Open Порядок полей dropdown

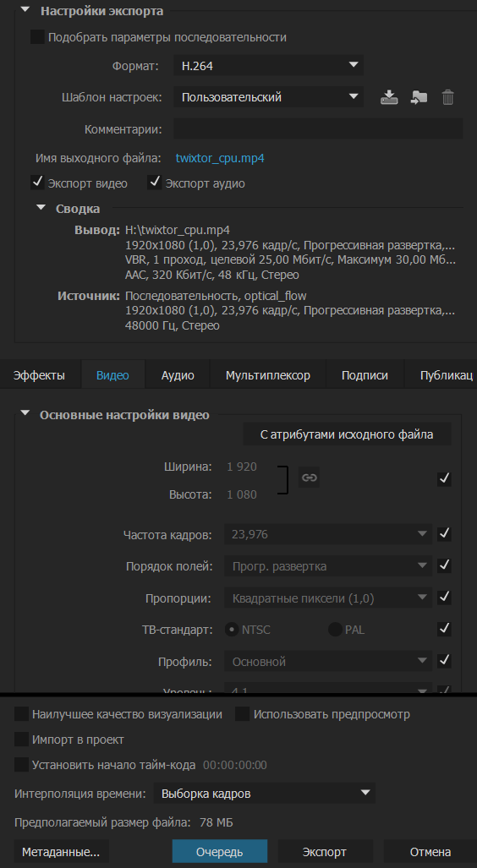pos(328,565)
